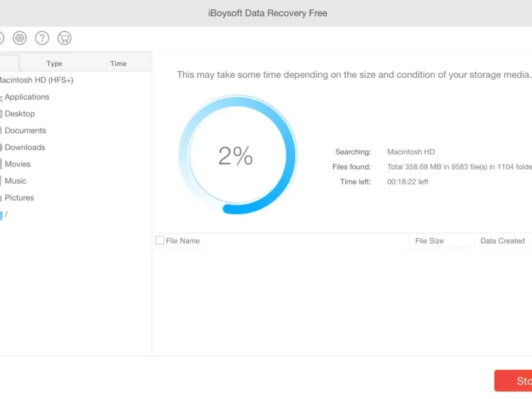Sort the list by File Size column
The height and width of the screenshot is (399, 532).
coord(429,241)
